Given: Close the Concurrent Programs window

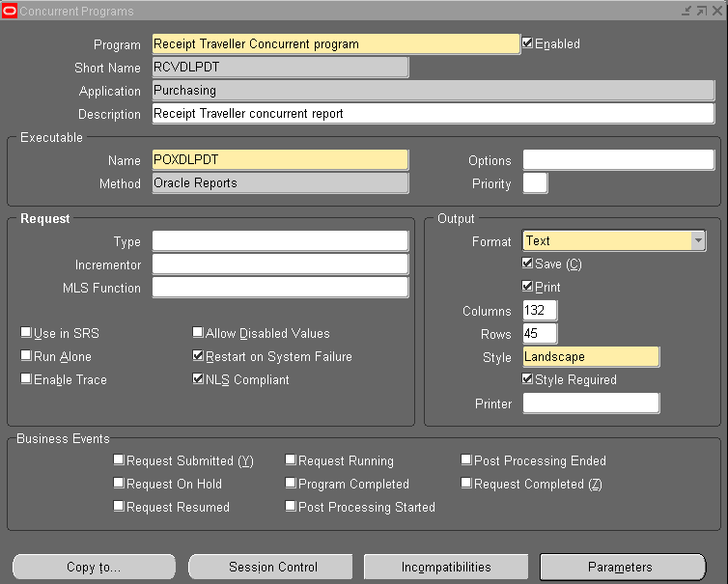Looking at the screenshot, I should pos(716,11).
